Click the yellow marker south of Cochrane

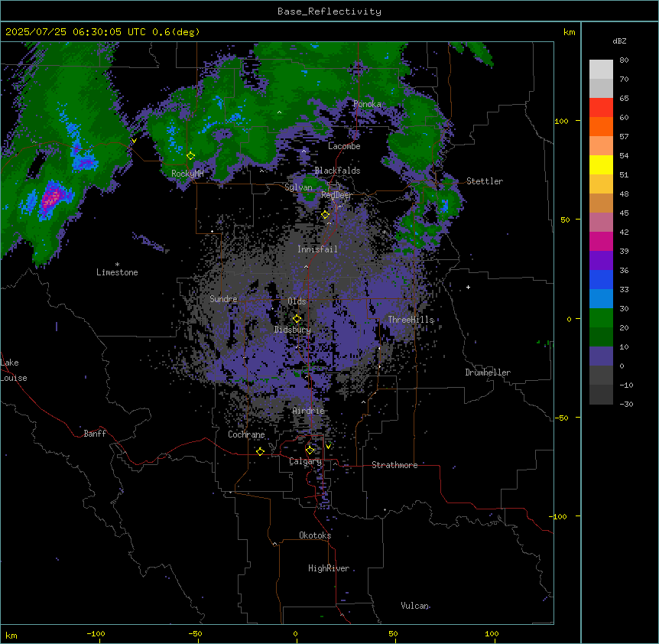260,451
